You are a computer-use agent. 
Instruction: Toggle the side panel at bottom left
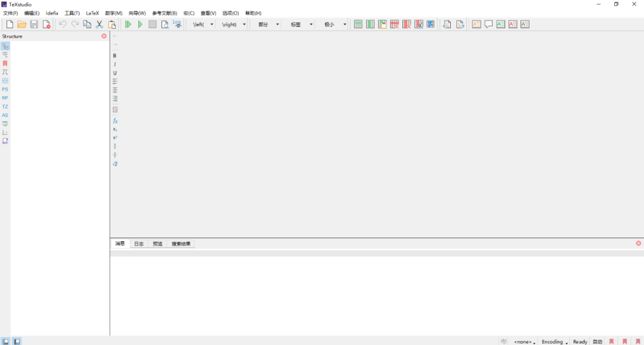pos(5,341)
